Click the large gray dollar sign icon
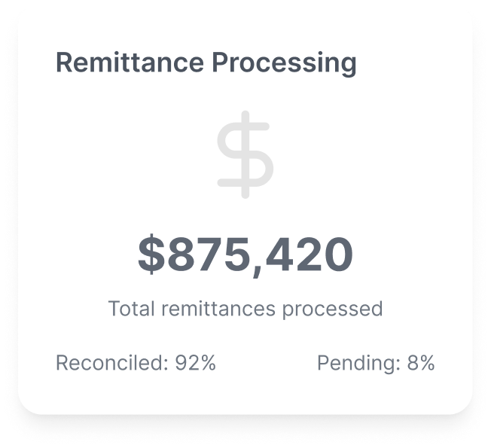 (245, 154)
